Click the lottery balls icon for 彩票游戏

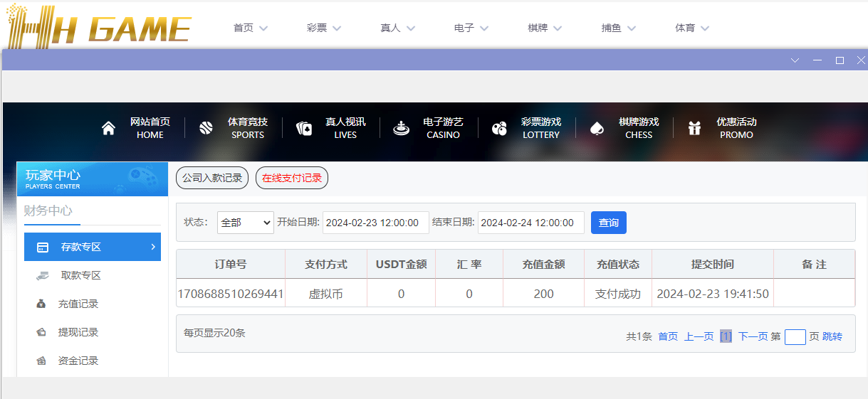tap(499, 128)
